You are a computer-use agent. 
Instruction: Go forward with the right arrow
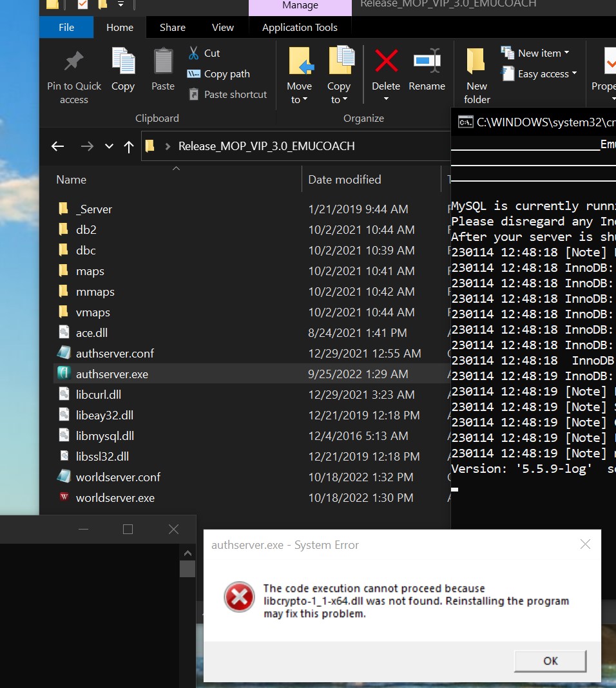(87, 146)
